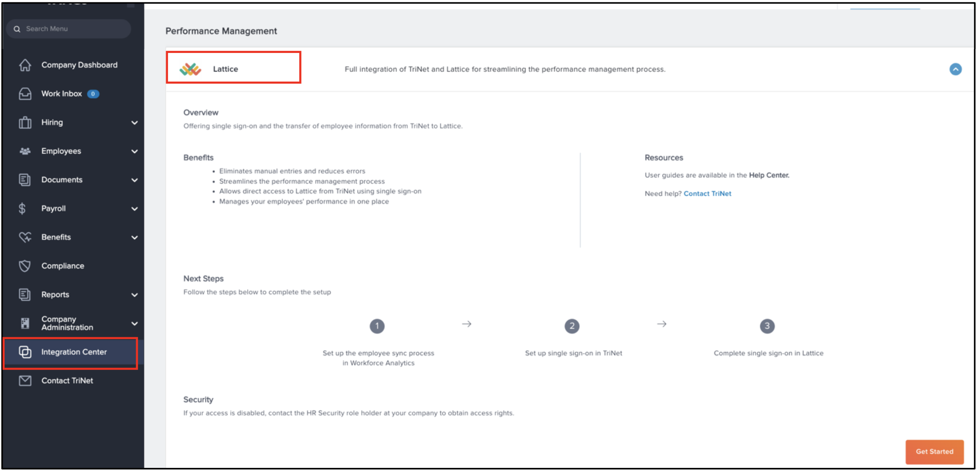The image size is (980, 473).
Task: Expand the Documents menu chevron
Action: point(135,180)
